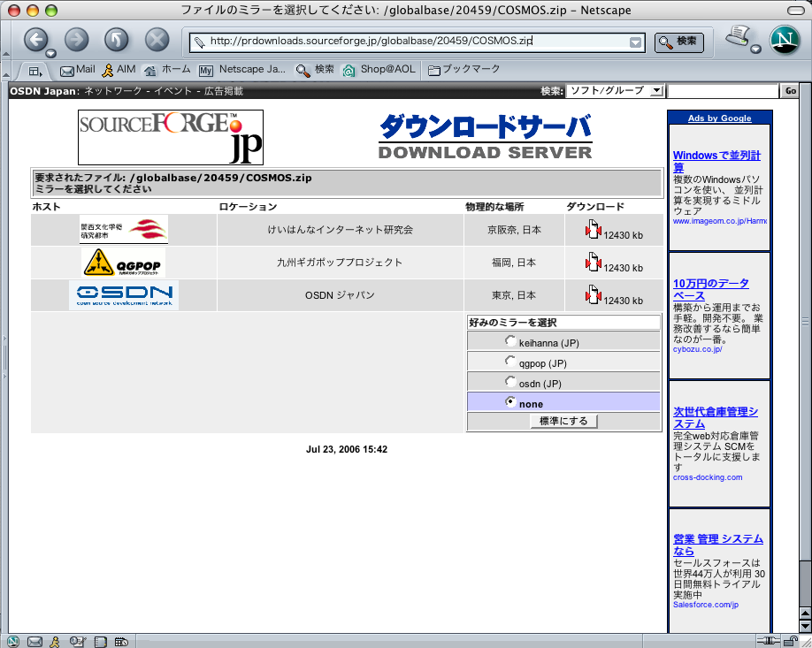This screenshot has height=648, width=812.
Task: Open the ブックマーク bookmarks folder
Action: pos(464,70)
